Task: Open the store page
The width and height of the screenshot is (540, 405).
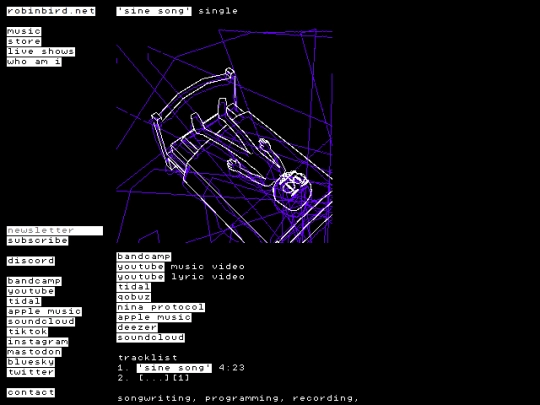Action: pyautogui.click(x=24, y=42)
